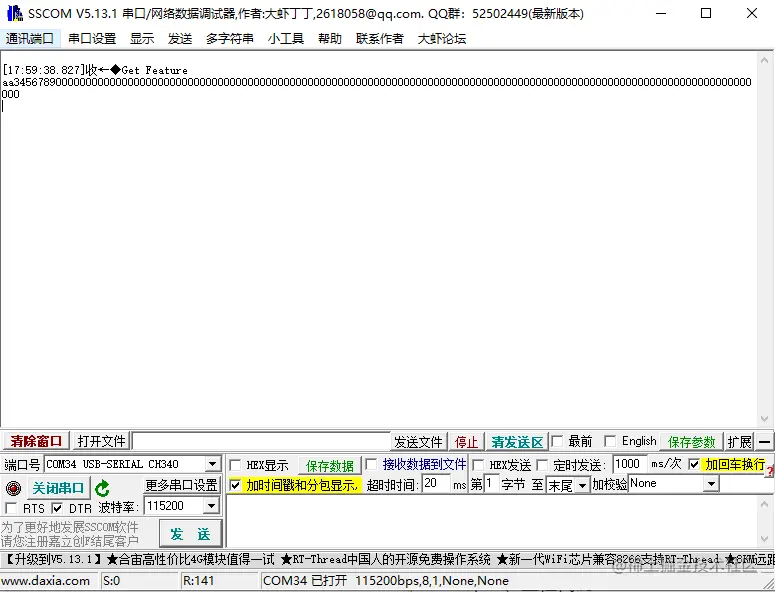Click the 更多串口设置 button

click(x=181, y=485)
